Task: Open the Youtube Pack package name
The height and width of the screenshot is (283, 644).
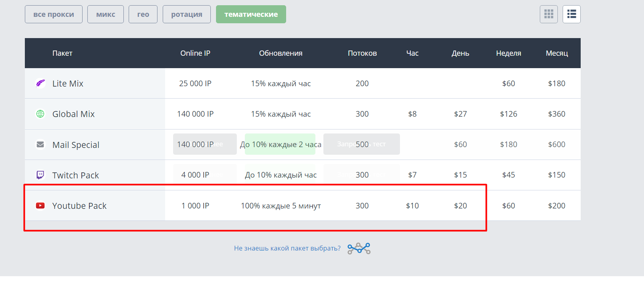Action: (x=79, y=206)
